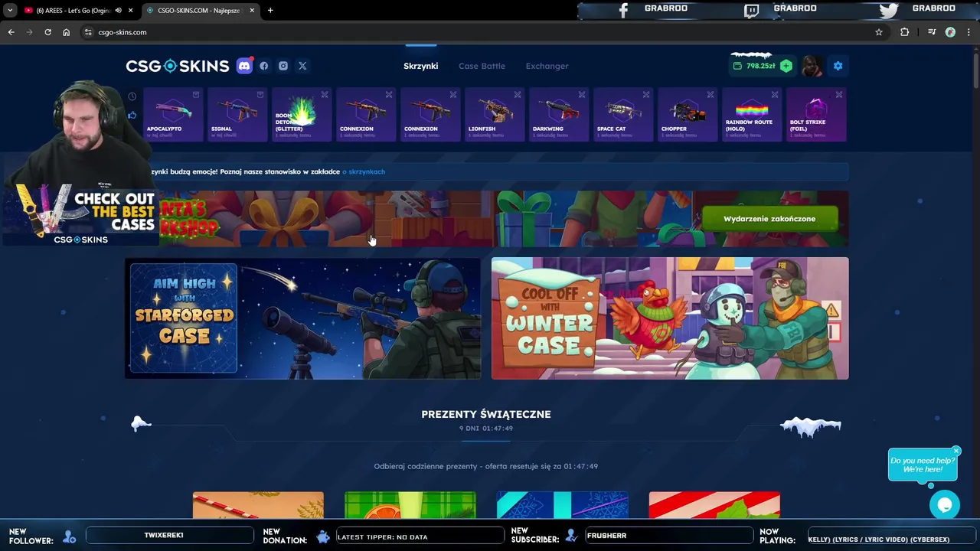This screenshot has height=551, width=980.
Task: Open the user avatar profile
Action: click(812, 66)
